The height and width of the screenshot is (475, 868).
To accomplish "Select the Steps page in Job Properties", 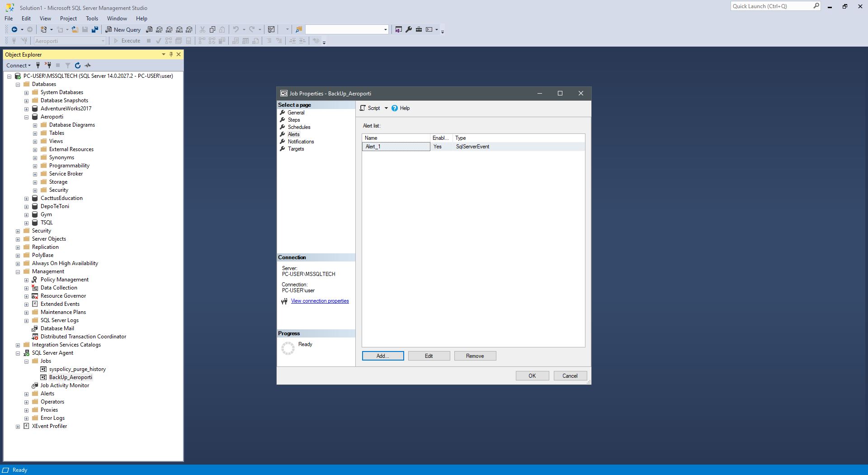I will (294, 120).
